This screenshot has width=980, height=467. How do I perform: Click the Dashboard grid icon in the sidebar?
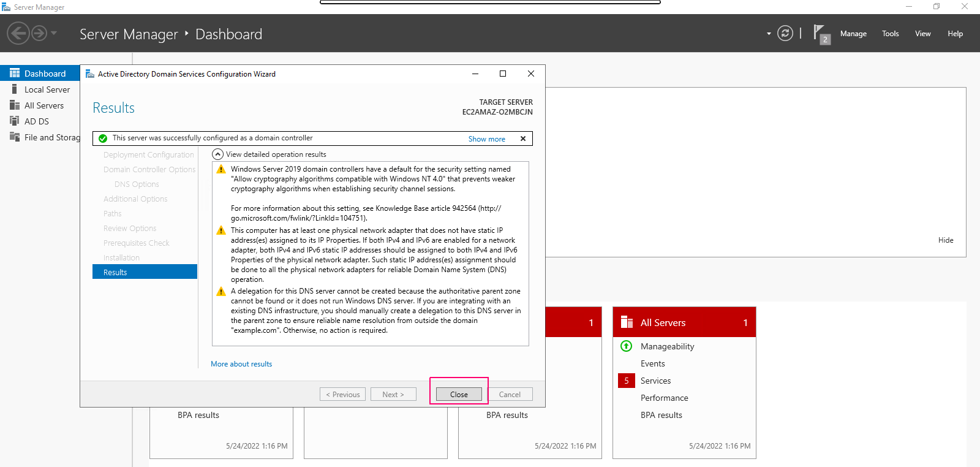(15, 73)
